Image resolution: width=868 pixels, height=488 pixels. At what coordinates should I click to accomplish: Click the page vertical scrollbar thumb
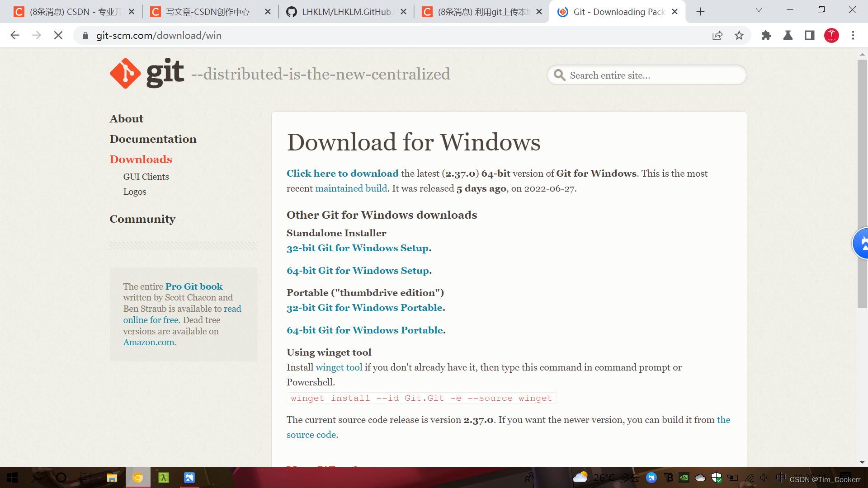click(x=862, y=181)
